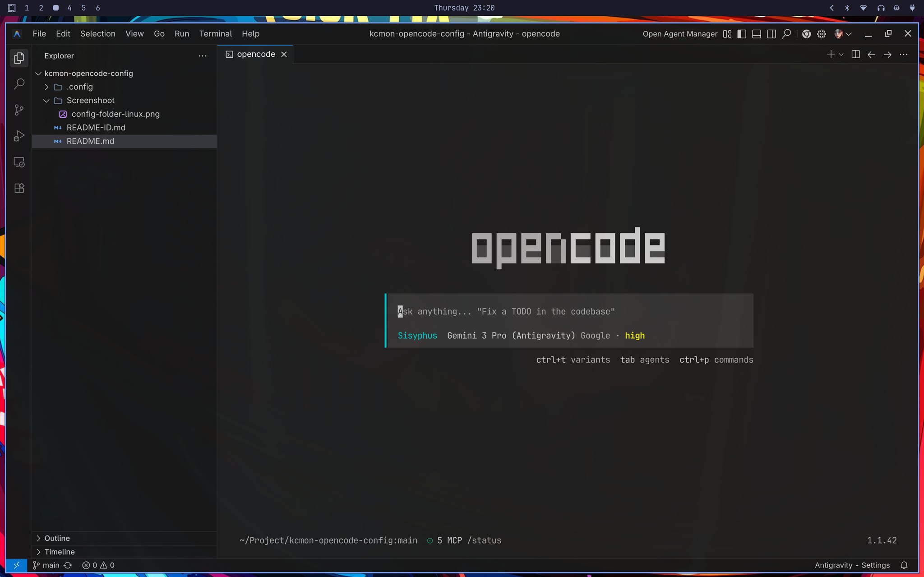
Task: Open the Search view icon
Action: 19,84
